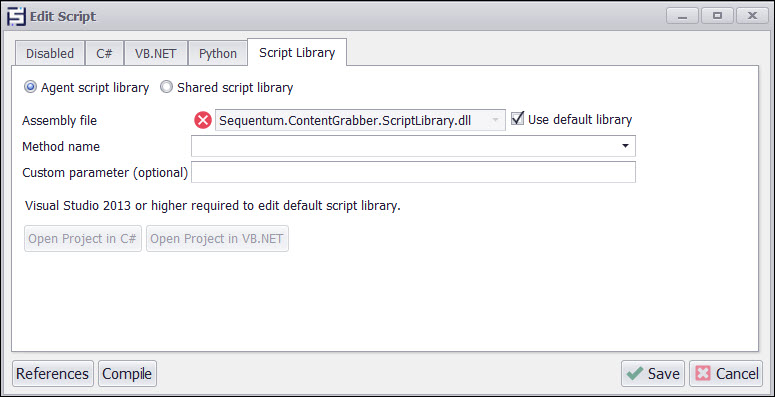The width and height of the screenshot is (775, 397).
Task: Click the green checkmark on Save
Action: (x=635, y=373)
